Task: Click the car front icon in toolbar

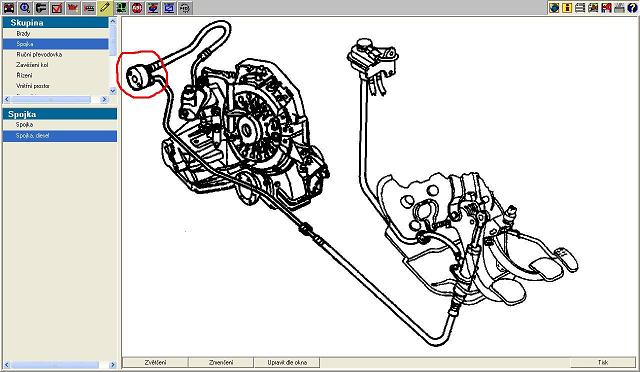Action: (x=9, y=8)
